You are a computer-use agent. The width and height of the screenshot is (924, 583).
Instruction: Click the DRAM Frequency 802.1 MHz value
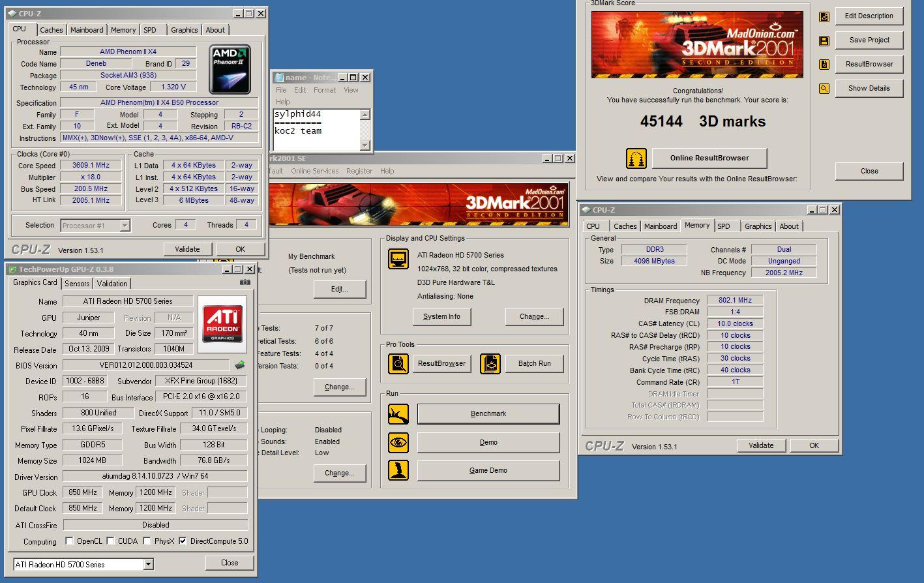[735, 301]
